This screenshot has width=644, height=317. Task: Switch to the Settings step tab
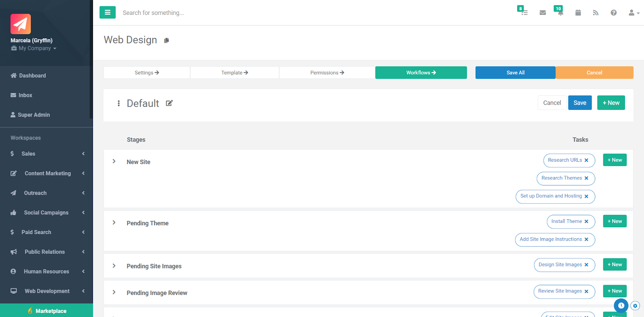click(x=147, y=73)
